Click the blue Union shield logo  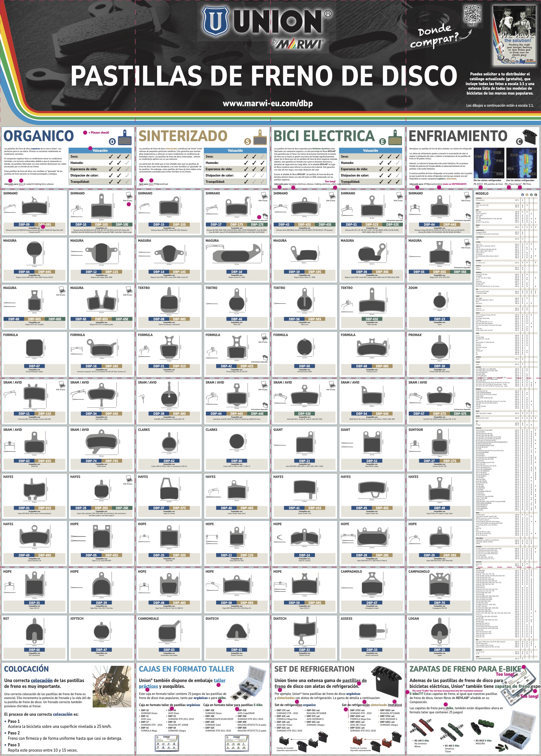(x=216, y=22)
